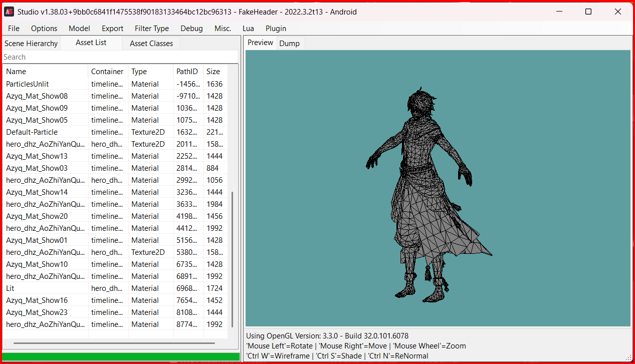Sort assets by the Size column header
Image resolution: width=635 pixels, height=364 pixels.
pyautogui.click(x=215, y=72)
